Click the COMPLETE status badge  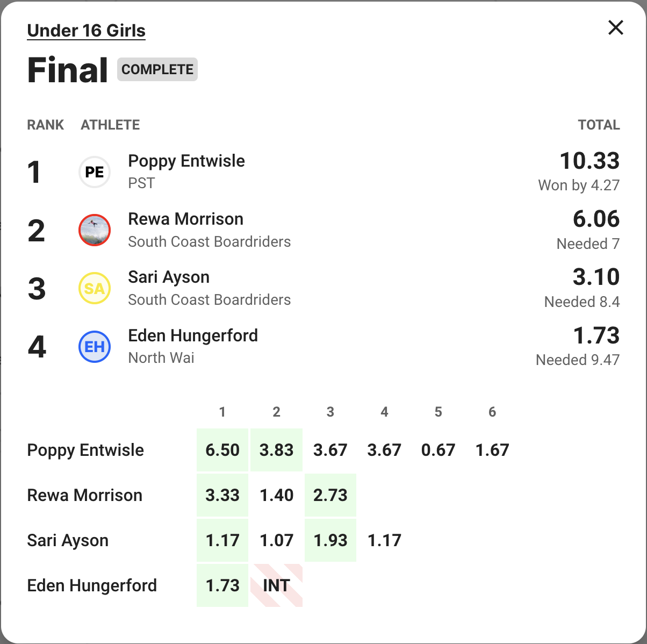click(x=157, y=69)
